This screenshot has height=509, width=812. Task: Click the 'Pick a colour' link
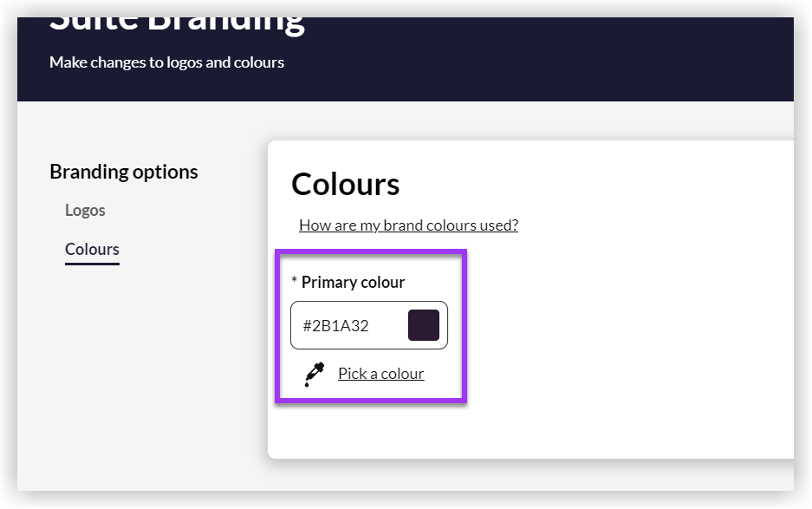click(x=381, y=373)
